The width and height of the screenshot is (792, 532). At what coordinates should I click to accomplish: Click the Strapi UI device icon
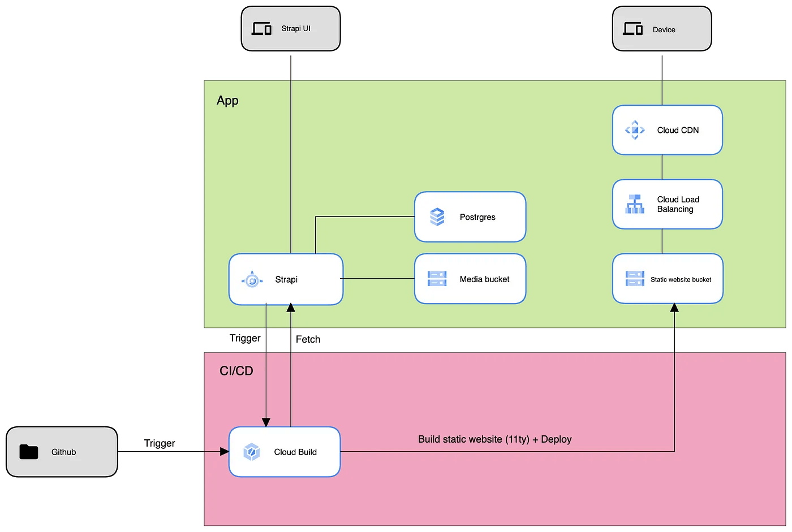pos(261,28)
